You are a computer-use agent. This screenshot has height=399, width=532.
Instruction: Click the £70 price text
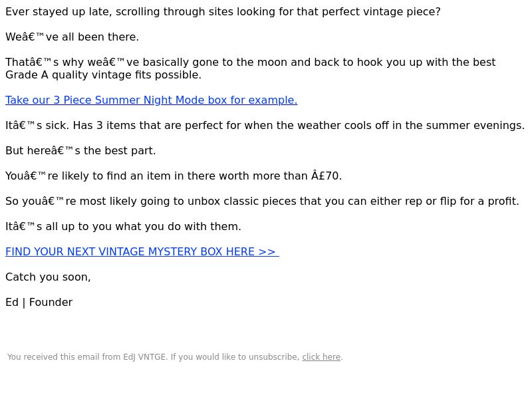[327, 176]
